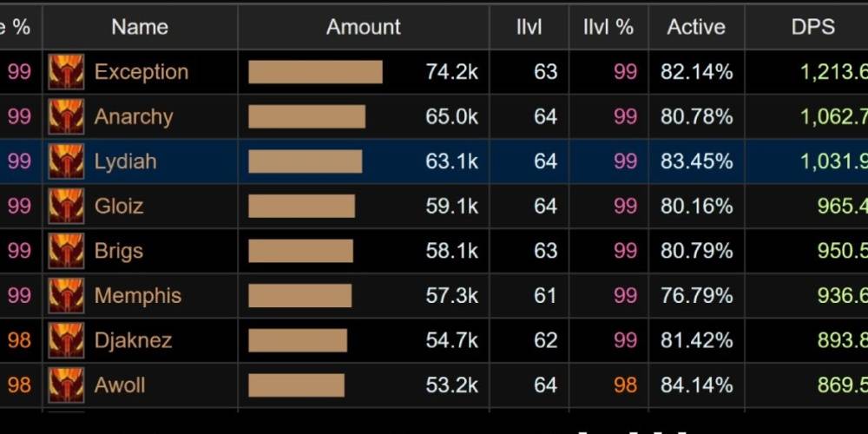868x434 pixels.
Task: Sort by the Amount column header
Action: 363,27
